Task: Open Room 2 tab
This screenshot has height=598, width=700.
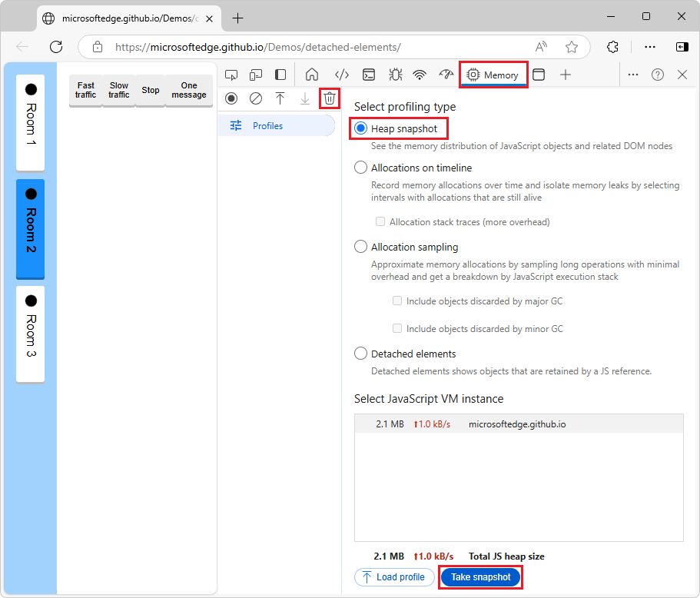Action: pyautogui.click(x=31, y=228)
